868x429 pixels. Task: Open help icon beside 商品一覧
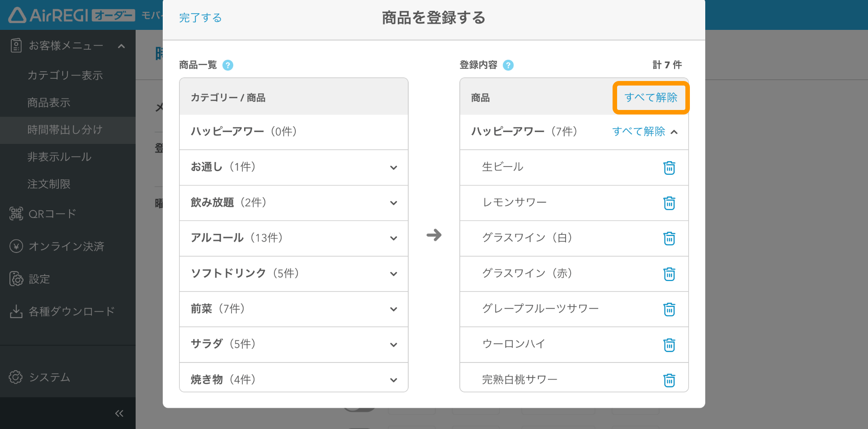coord(228,65)
